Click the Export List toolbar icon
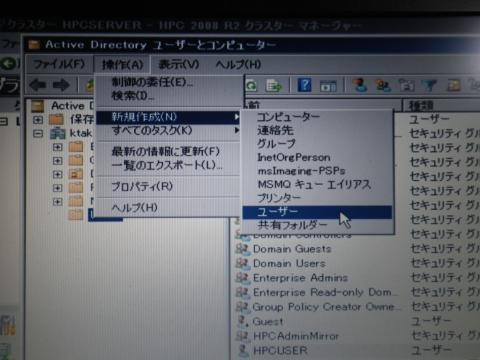This screenshot has width=480, height=360. [274, 86]
